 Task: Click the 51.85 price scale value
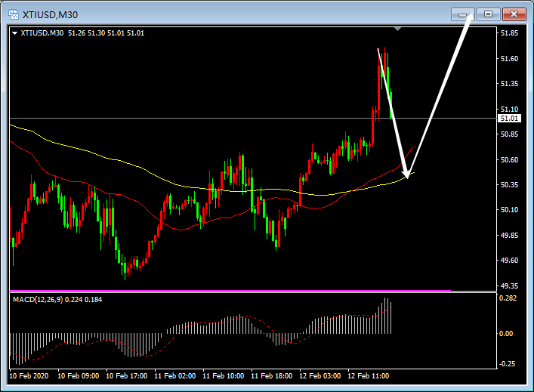click(x=509, y=33)
